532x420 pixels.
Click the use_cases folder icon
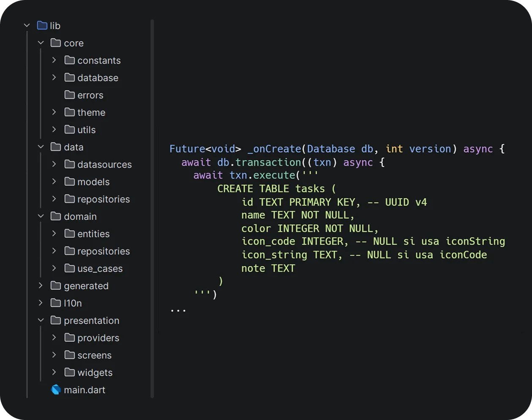(x=69, y=268)
